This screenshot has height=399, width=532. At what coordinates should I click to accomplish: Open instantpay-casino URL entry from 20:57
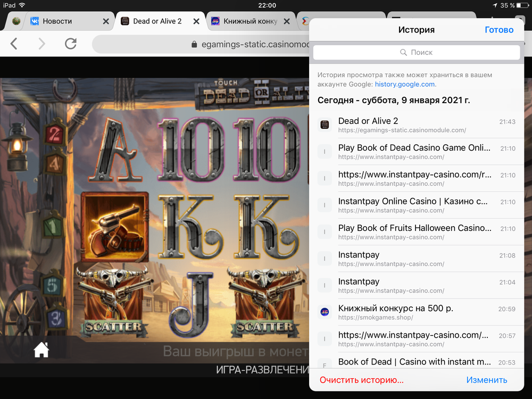(417, 339)
